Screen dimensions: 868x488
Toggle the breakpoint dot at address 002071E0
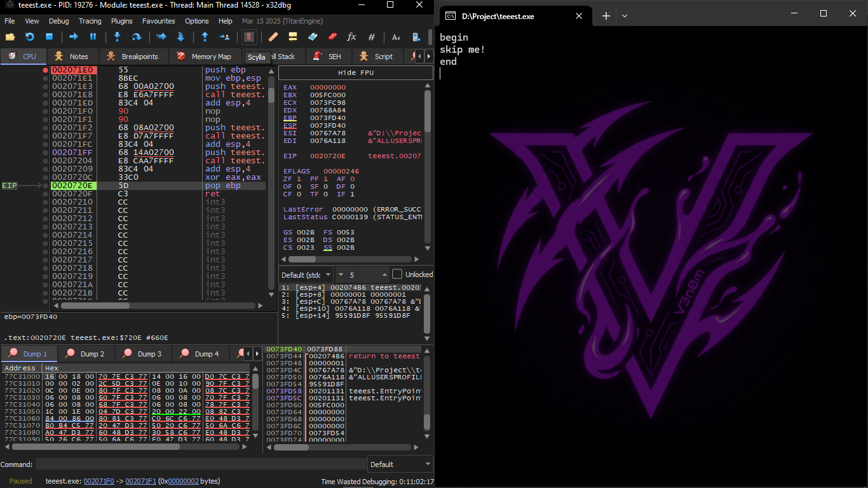(45, 70)
